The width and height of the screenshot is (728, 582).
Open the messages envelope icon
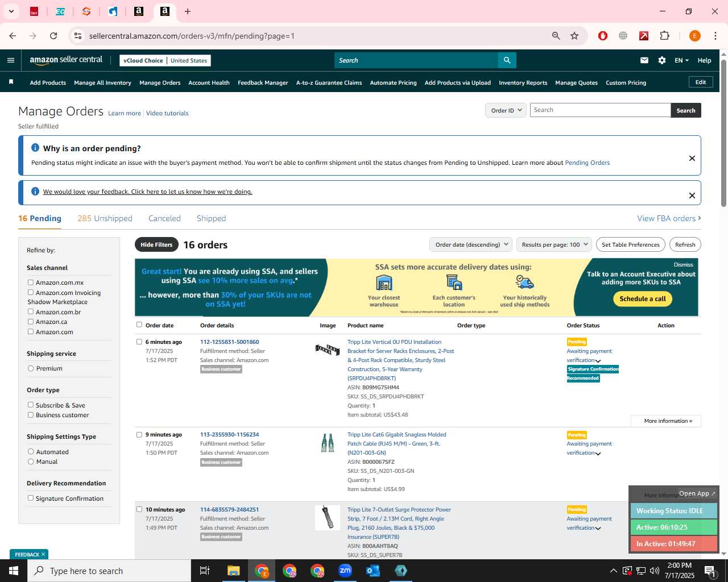click(x=644, y=60)
